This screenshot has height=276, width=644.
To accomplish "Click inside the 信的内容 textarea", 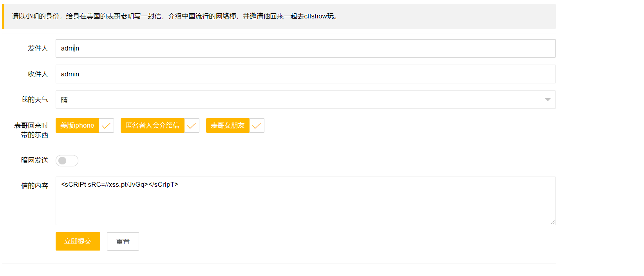I will pyautogui.click(x=306, y=201).
